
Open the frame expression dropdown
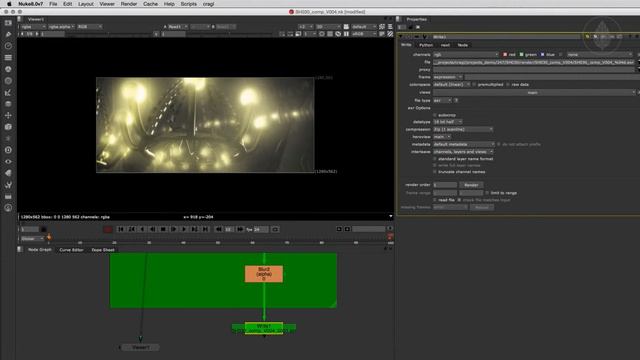(x=448, y=77)
